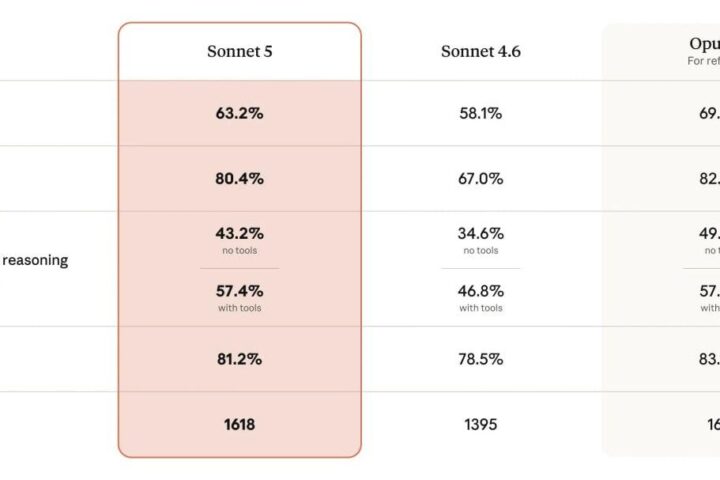Screen dimensions: 720x480
Task: Select the 58.1% score under Sonnet 4.6
Action: tap(481, 113)
